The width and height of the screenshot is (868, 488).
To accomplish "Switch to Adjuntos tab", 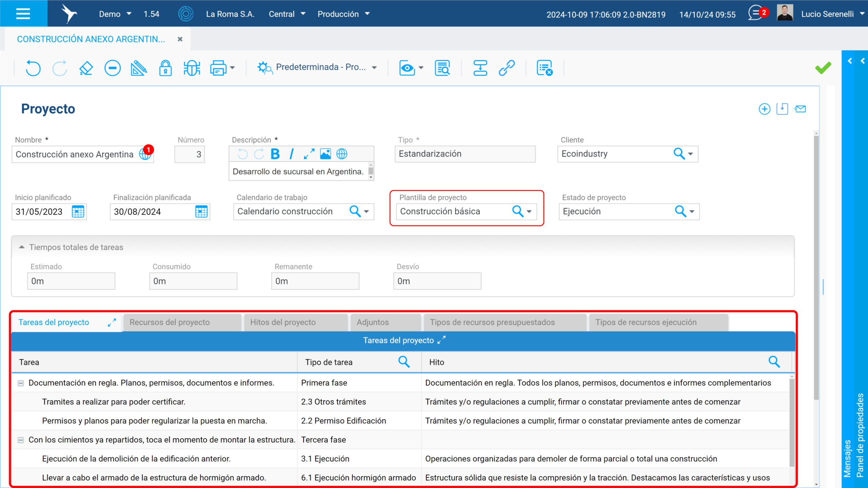I will (386, 322).
